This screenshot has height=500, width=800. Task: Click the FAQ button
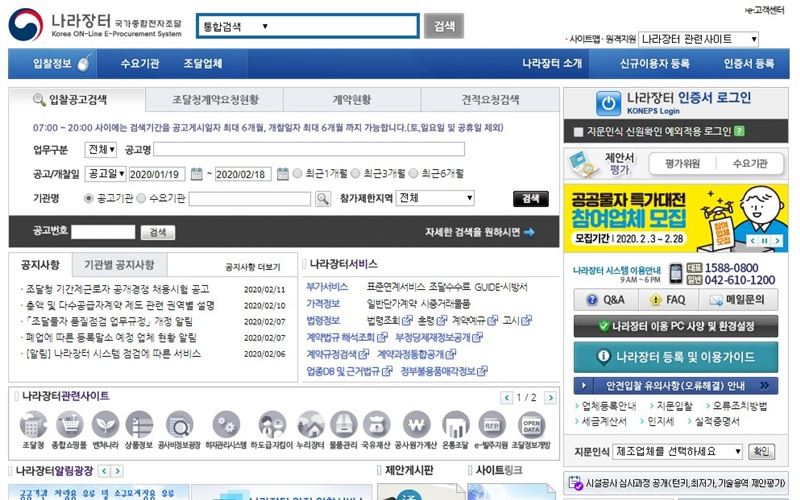coord(668,299)
